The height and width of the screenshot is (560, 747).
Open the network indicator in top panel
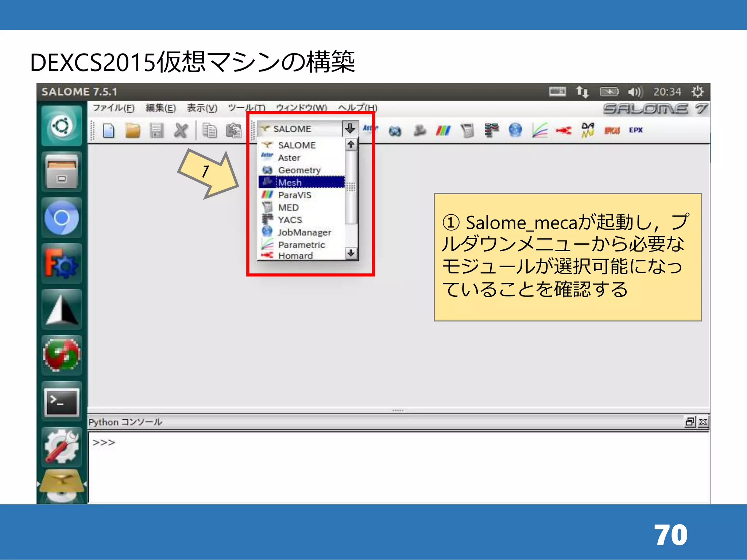pyautogui.click(x=582, y=92)
